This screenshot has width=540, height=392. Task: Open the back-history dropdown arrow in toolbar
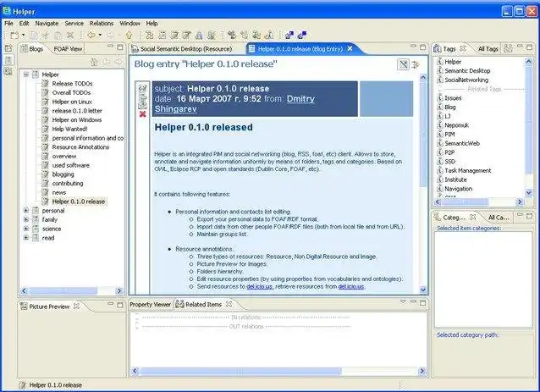pos(100,35)
